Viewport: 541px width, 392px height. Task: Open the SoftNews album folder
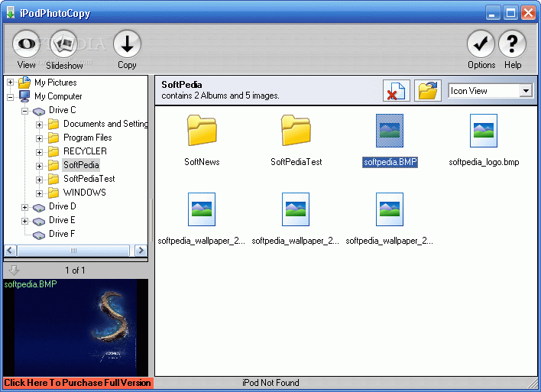[x=202, y=131]
